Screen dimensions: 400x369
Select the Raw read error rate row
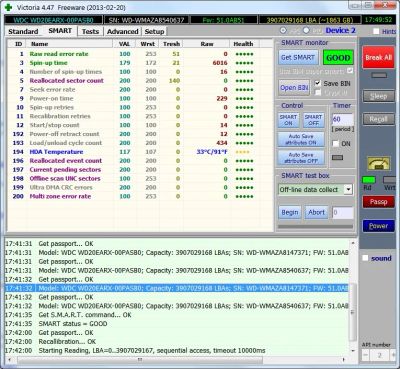tap(140, 54)
